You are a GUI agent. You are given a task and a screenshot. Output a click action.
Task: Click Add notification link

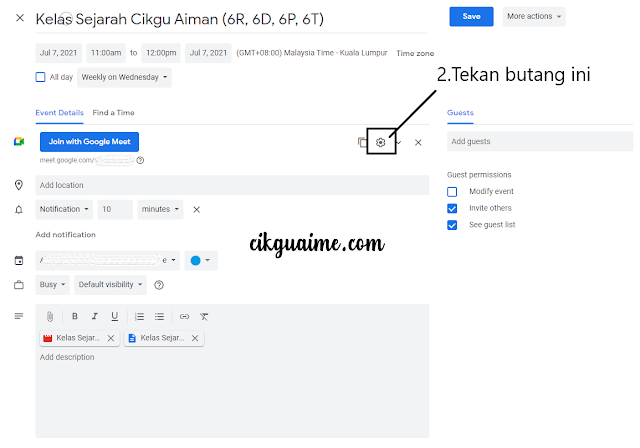pos(65,235)
